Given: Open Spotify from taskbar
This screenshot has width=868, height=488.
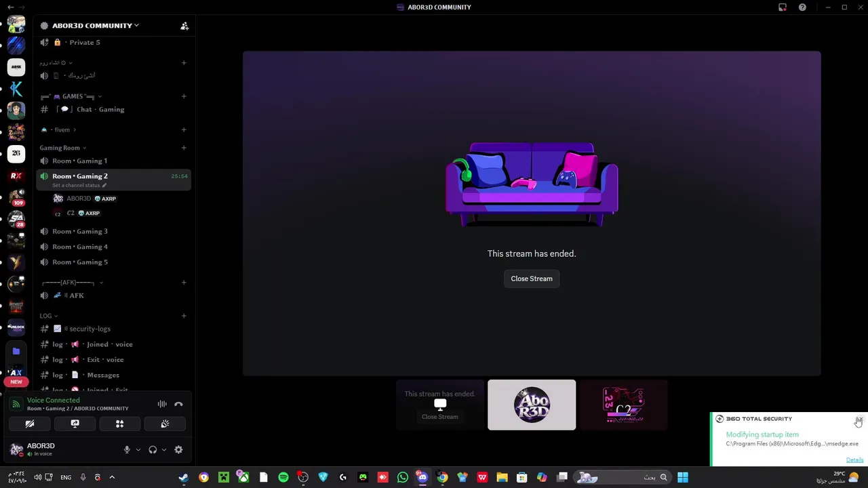Looking at the screenshot, I should click(283, 477).
